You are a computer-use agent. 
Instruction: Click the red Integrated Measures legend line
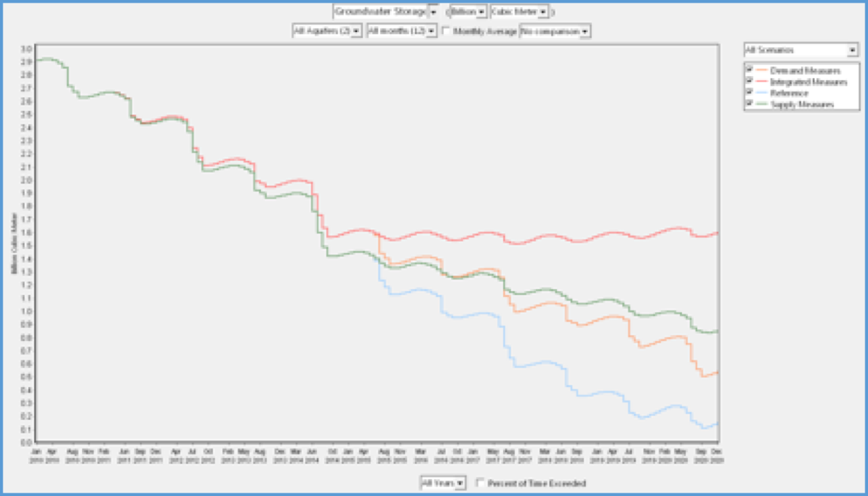point(762,82)
